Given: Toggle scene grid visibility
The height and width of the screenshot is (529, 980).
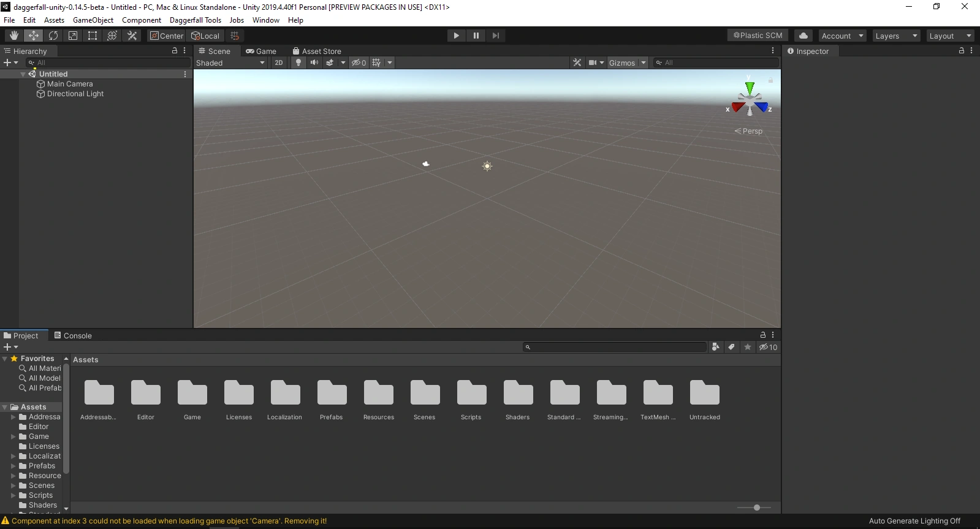Looking at the screenshot, I should point(376,63).
